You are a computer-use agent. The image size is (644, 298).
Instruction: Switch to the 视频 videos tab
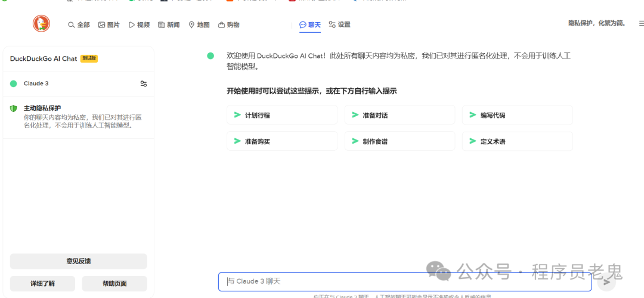coord(139,25)
